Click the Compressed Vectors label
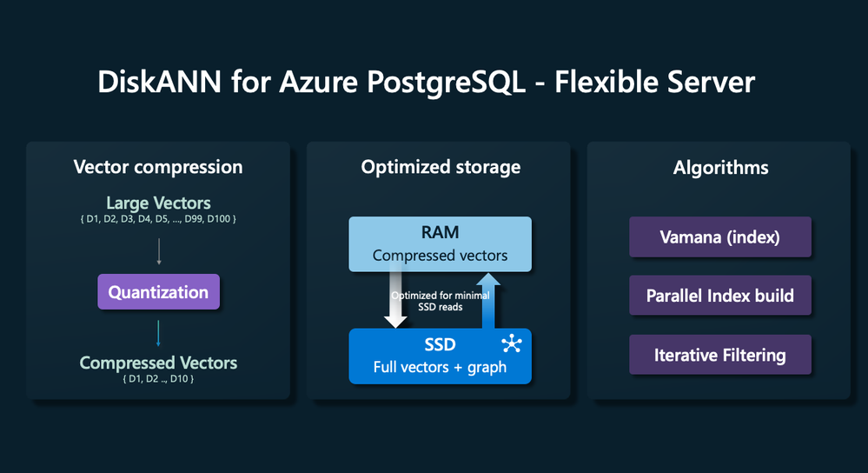868x473 pixels. click(158, 363)
